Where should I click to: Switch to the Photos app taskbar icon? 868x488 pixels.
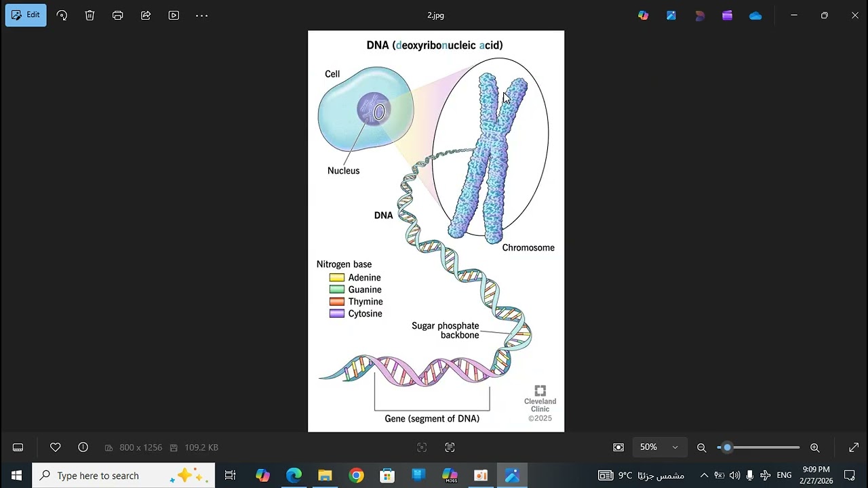512,475
